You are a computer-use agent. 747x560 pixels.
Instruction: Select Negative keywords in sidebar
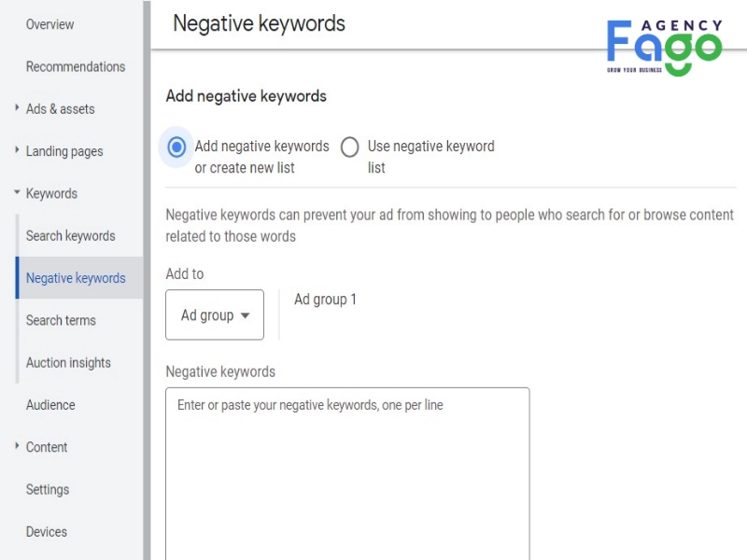click(76, 278)
